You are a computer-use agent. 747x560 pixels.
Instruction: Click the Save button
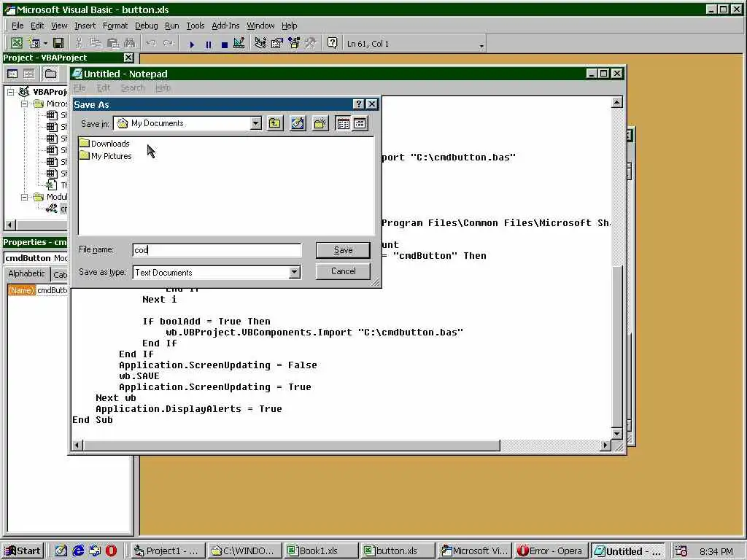343,250
